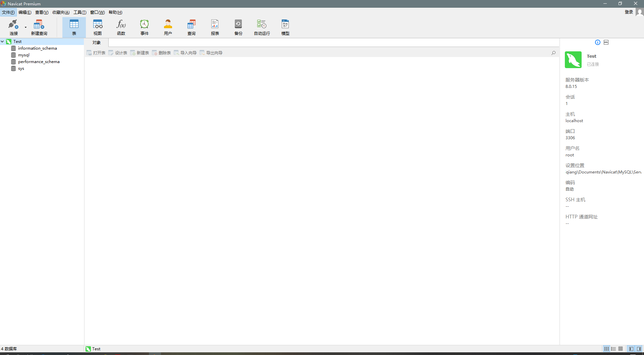
Task: Click the 服务器版本 label
Action: tap(577, 80)
